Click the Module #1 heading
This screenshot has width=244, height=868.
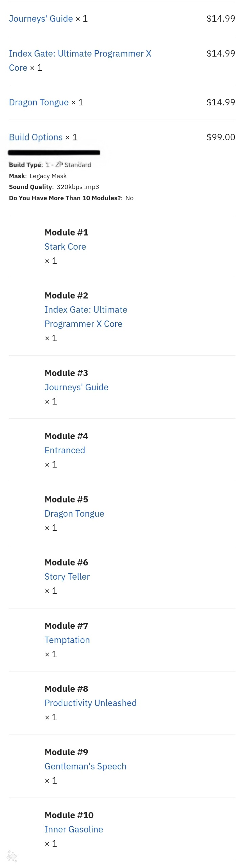[x=66, y=232]
